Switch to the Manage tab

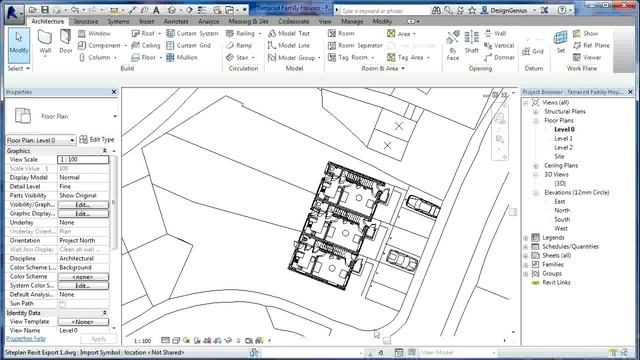(352, 21)
